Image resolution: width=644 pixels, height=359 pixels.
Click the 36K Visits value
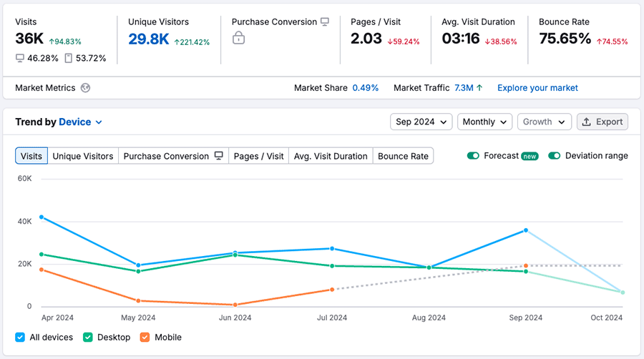coord(29,39)
